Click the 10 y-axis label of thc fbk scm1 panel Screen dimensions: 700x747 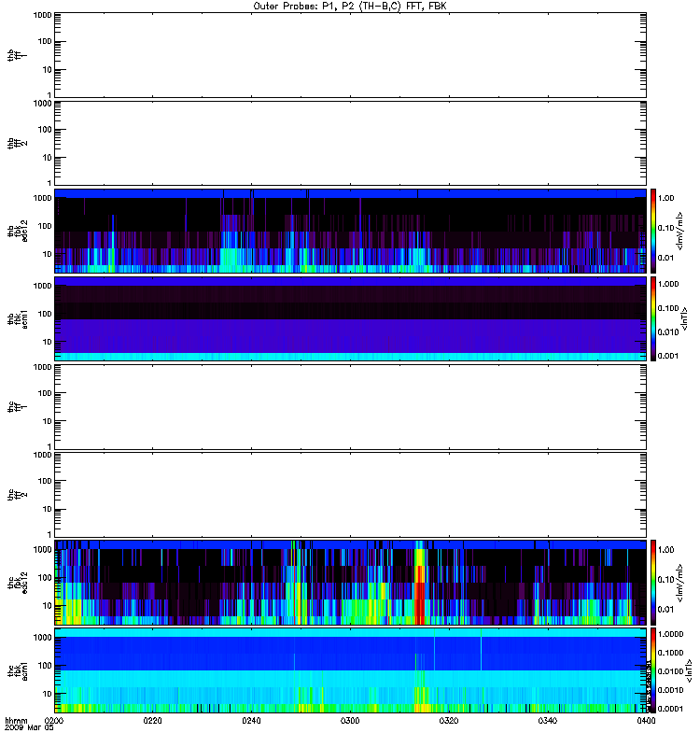coord(48,694)
